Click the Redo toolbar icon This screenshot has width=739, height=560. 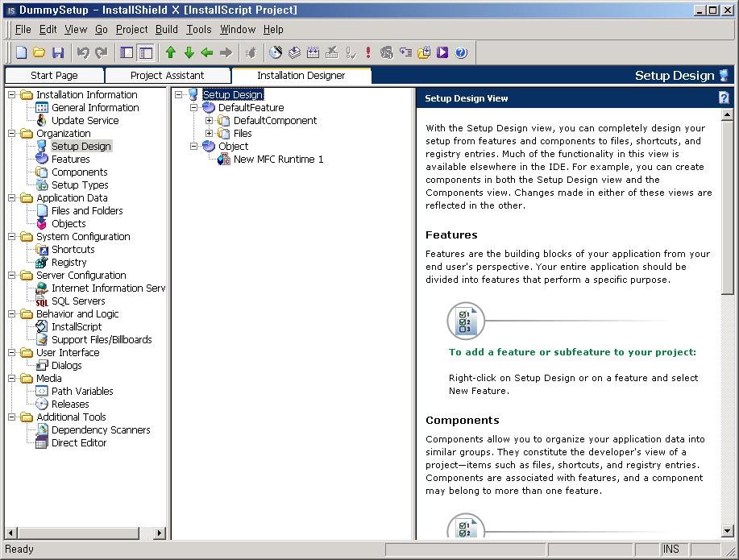pyautogui.click(x=102, y=52)
